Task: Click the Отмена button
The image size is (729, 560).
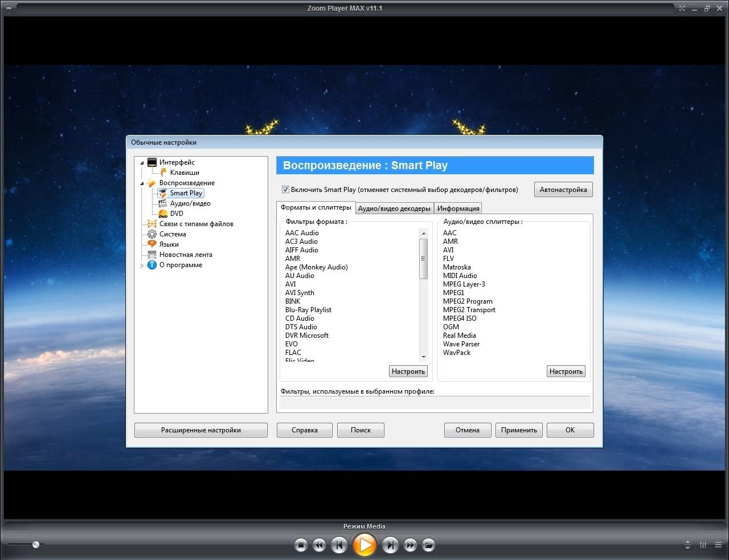Action: 468,430
